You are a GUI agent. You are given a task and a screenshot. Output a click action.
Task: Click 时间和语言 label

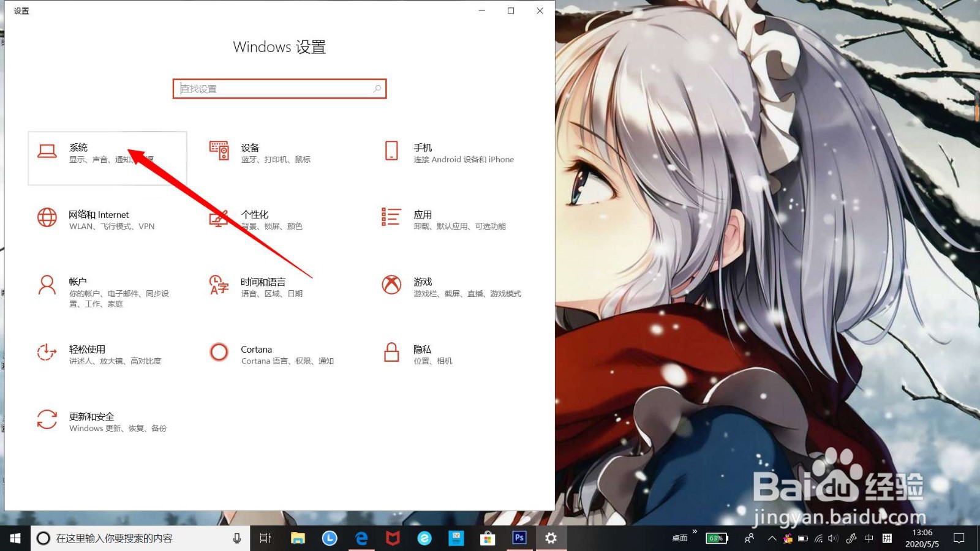(263, 282)
